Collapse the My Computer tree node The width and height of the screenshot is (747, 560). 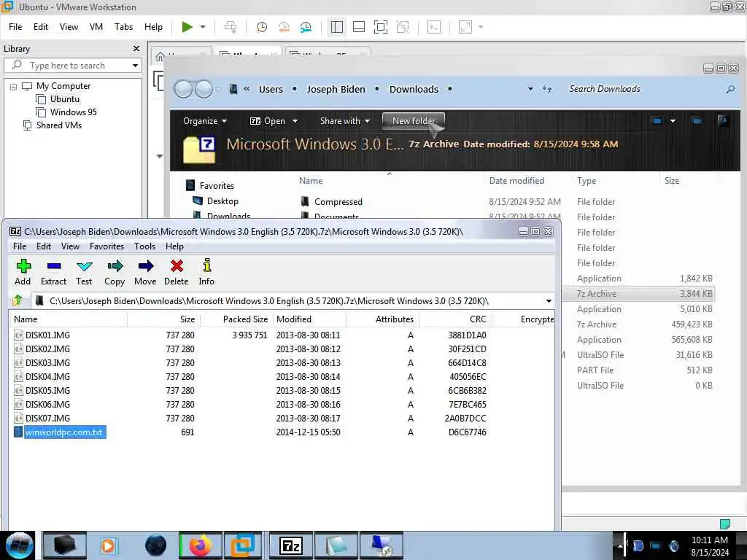[x=13, y=87]
